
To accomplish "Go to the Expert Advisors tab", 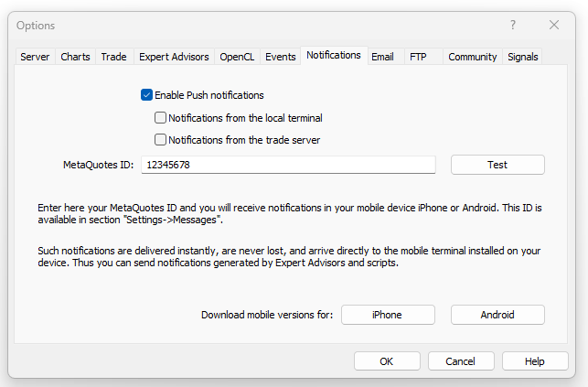I will click(174, 57).
